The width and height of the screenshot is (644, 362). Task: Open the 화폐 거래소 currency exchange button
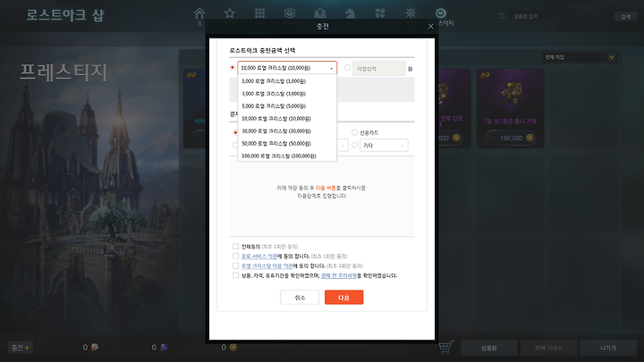click(548, 348)
